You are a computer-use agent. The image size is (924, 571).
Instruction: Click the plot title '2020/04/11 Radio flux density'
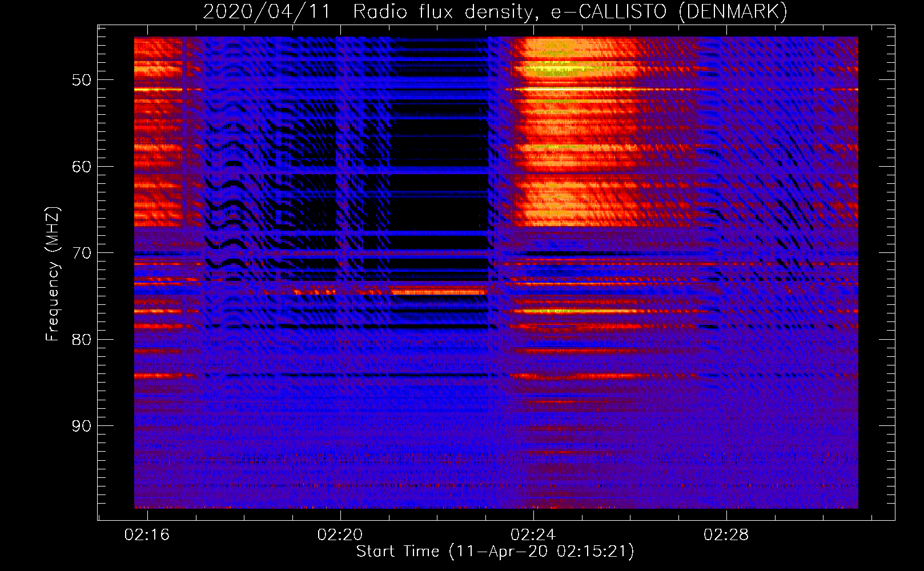click(371, 11)
